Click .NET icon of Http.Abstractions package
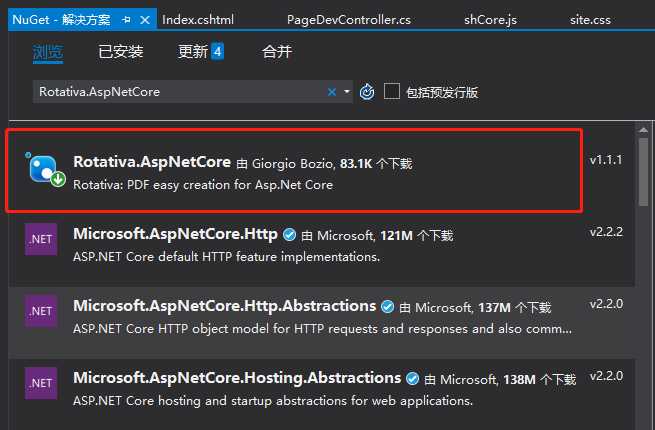 (x=41, y=311)
